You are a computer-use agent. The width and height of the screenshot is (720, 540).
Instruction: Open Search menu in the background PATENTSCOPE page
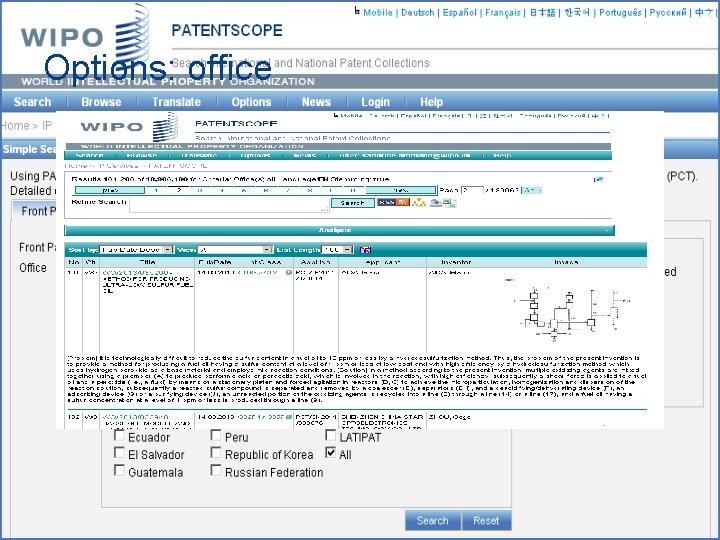click(x=32, y=102)
